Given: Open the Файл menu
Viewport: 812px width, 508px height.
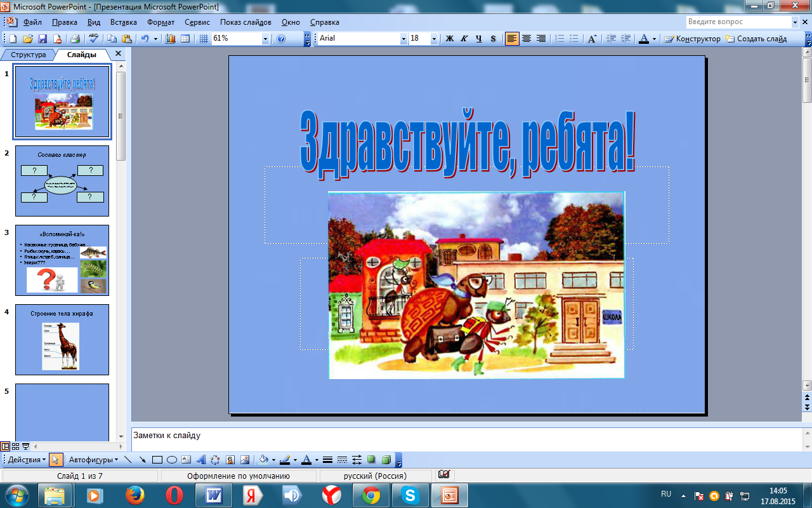Looking at the screenshot, I should 32,22.
